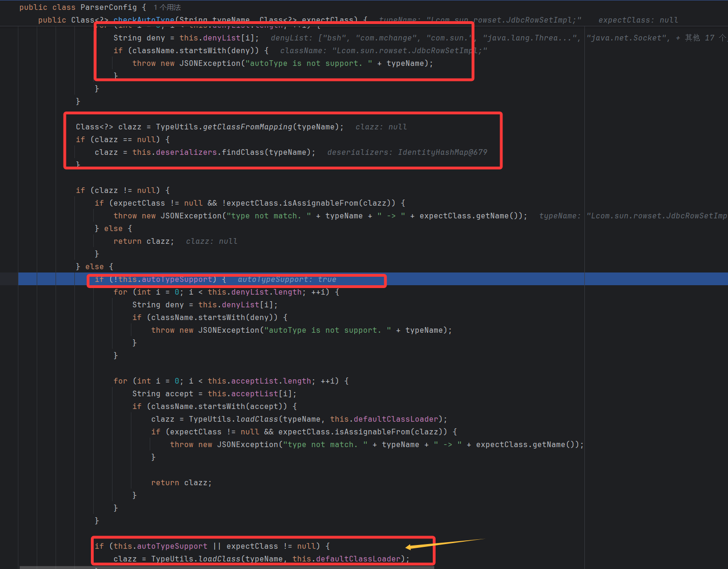Click the getClassFromMapping method call
The width and height of the screenshot is (728, 569).
tap(247, 127)
